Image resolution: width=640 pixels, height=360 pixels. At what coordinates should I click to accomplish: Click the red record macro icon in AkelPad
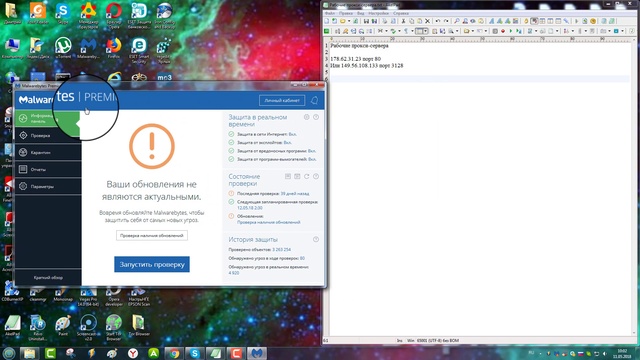pyautogui.click(x=503, y=31)
